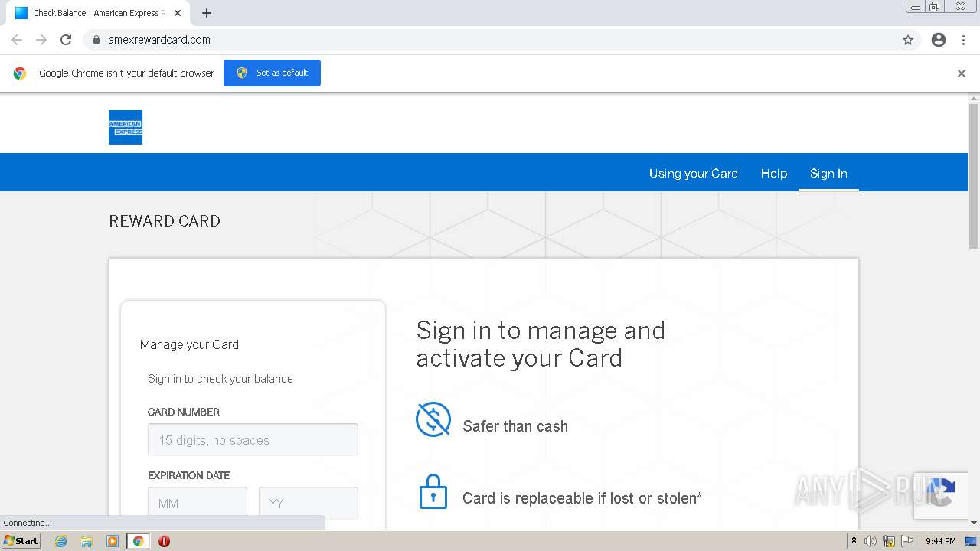The image size is (980, 551).
Task: Open the Chrome three-dot menu
Action: click(x=963, y=40)
